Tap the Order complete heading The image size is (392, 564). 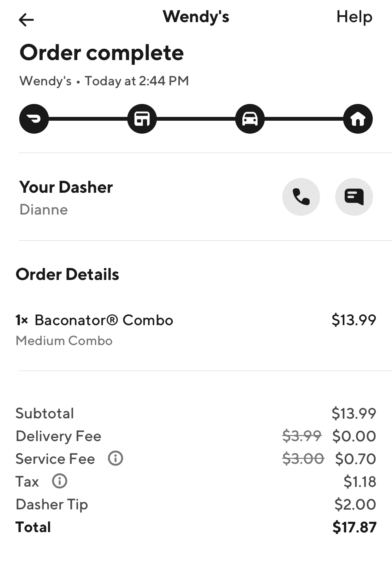(102, 53)
